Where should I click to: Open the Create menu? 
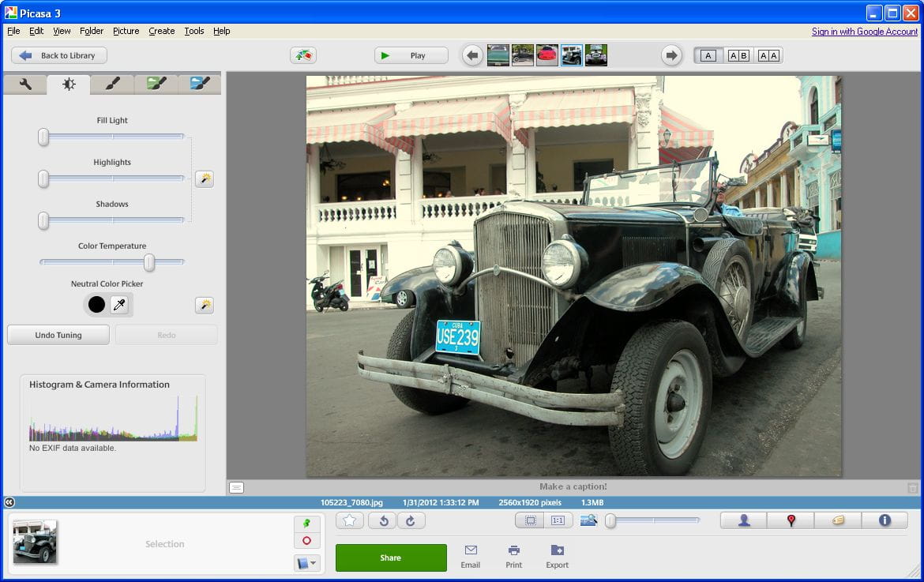point(161,32)
